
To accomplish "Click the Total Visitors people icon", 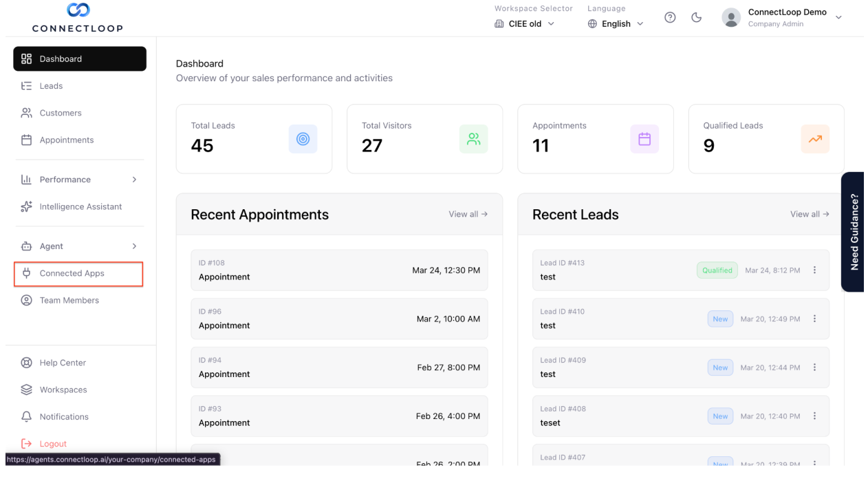I will pos(473,139).
